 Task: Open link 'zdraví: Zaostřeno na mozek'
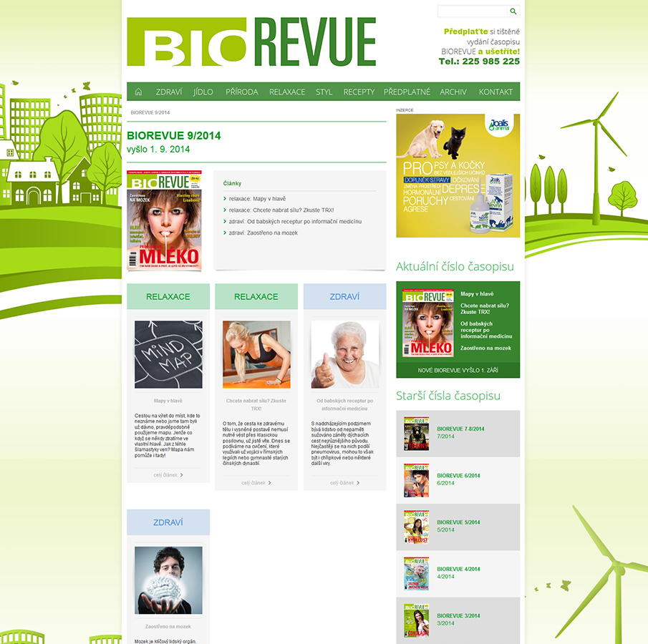point(263,233)
